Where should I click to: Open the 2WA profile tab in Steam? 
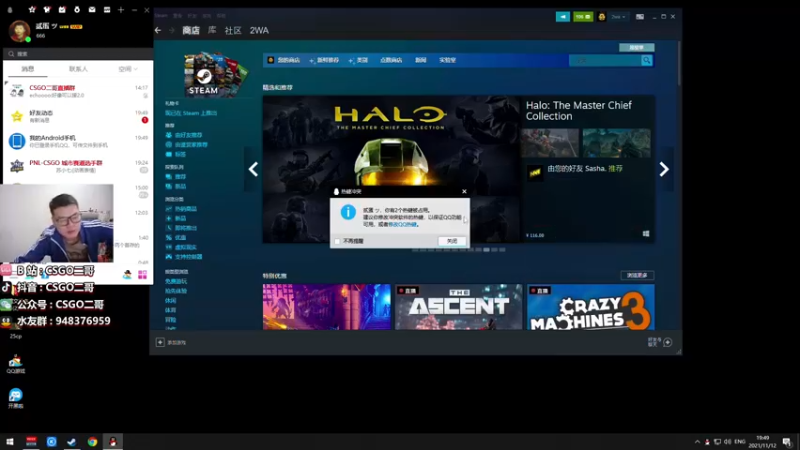[x=259, y=31]
